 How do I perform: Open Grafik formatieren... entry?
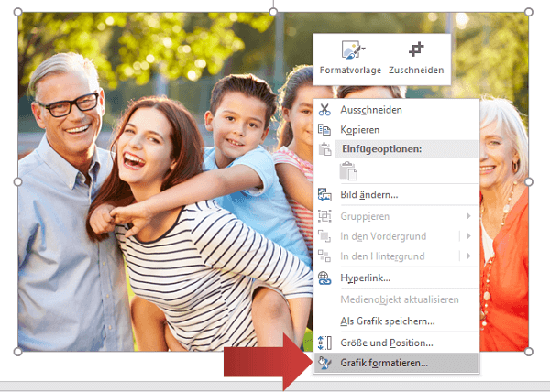point(396,363)
